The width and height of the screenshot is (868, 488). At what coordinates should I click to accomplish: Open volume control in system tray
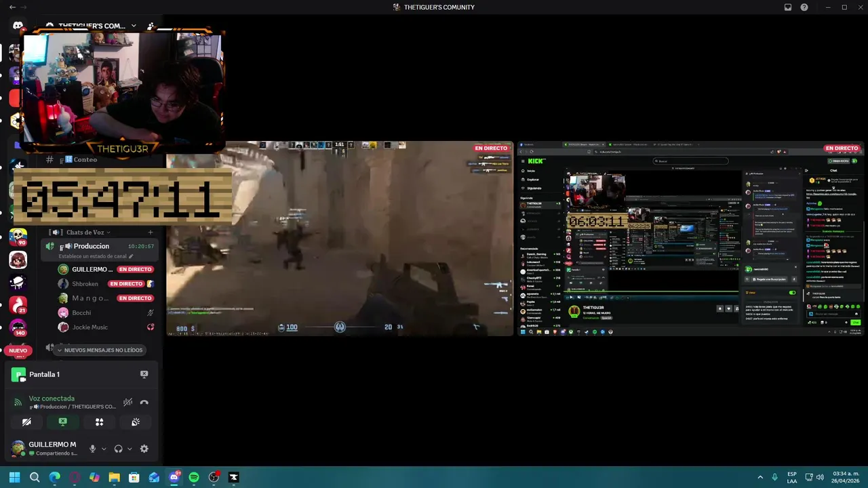820,477
